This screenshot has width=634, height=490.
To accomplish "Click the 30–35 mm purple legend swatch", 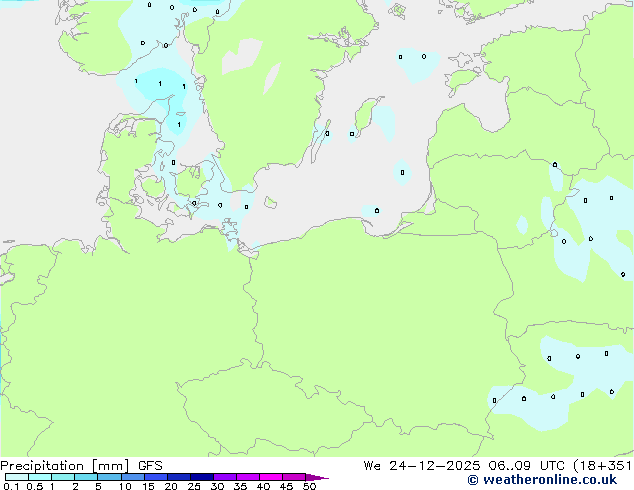I will point(224,477).
